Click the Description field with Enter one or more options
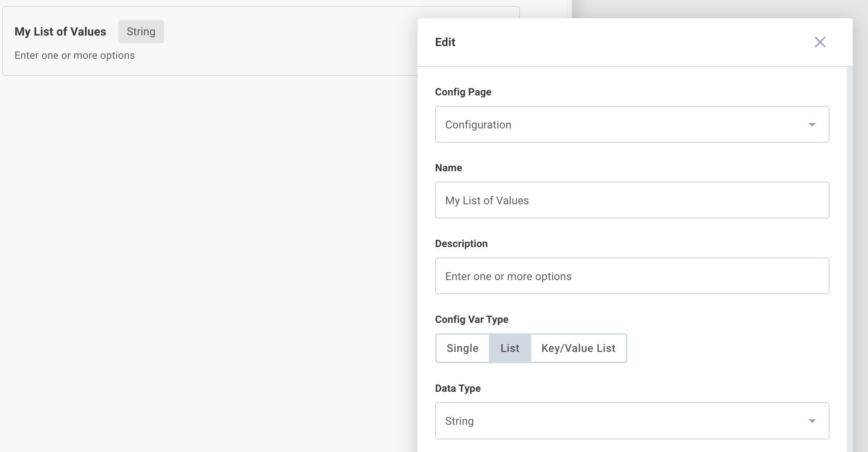The width and height of the screenshot is (868, 452). click(632, 276)
